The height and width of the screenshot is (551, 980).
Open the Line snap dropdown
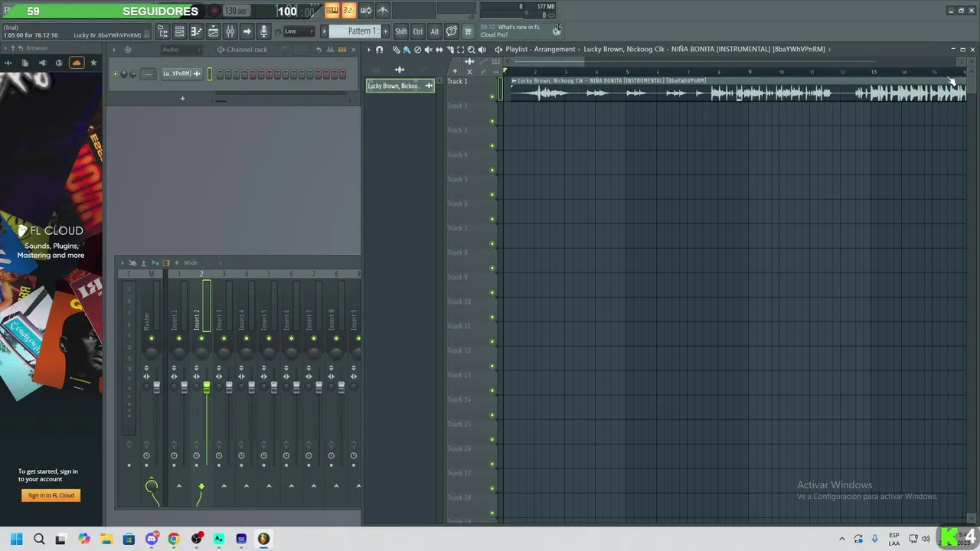[299, 31]
